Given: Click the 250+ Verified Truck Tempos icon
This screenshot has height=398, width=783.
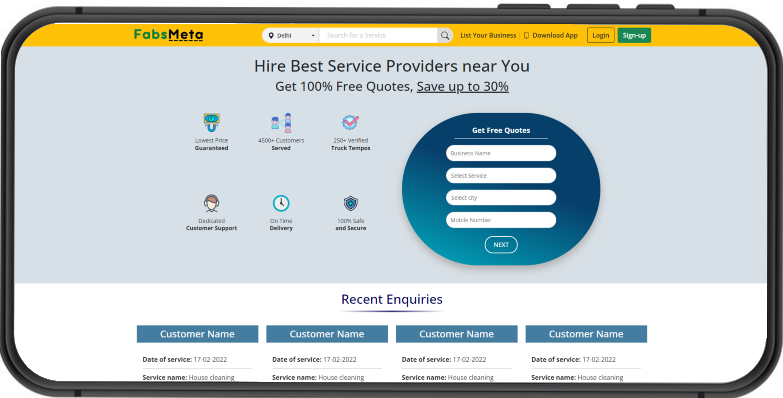Looking at the screenshot, I should tap(351, 122).
